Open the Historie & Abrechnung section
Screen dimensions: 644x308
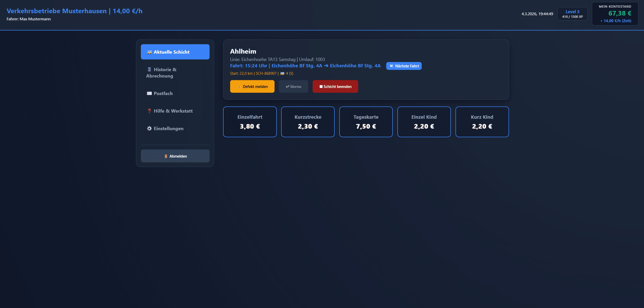tap(175, 73)
